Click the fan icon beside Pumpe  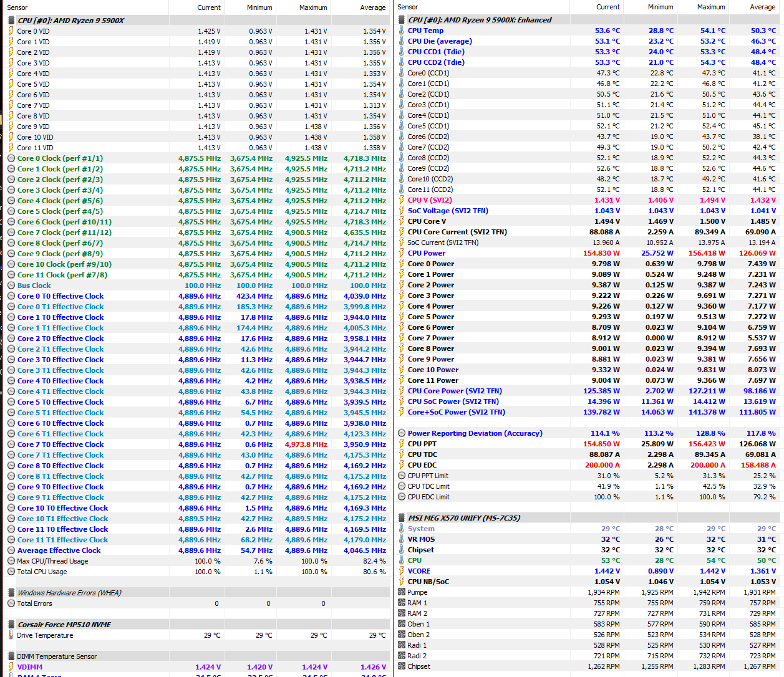coord(402,592)
